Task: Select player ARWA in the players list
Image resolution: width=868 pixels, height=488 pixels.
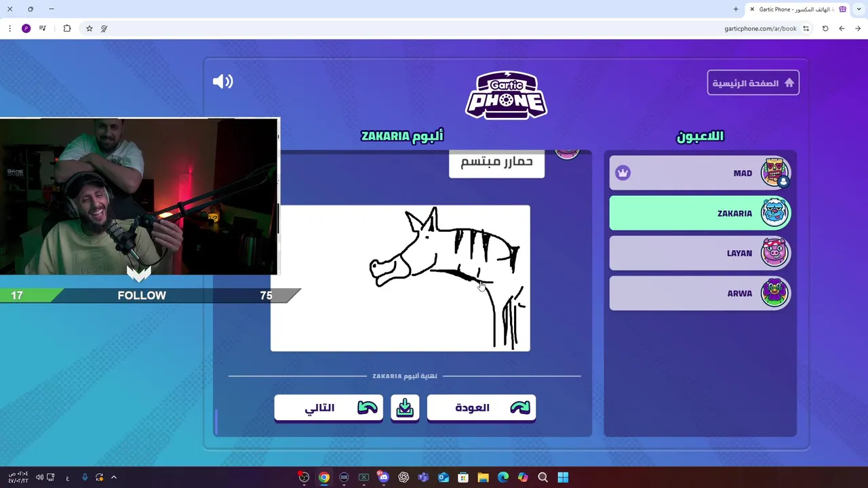Action: point(700,293)
